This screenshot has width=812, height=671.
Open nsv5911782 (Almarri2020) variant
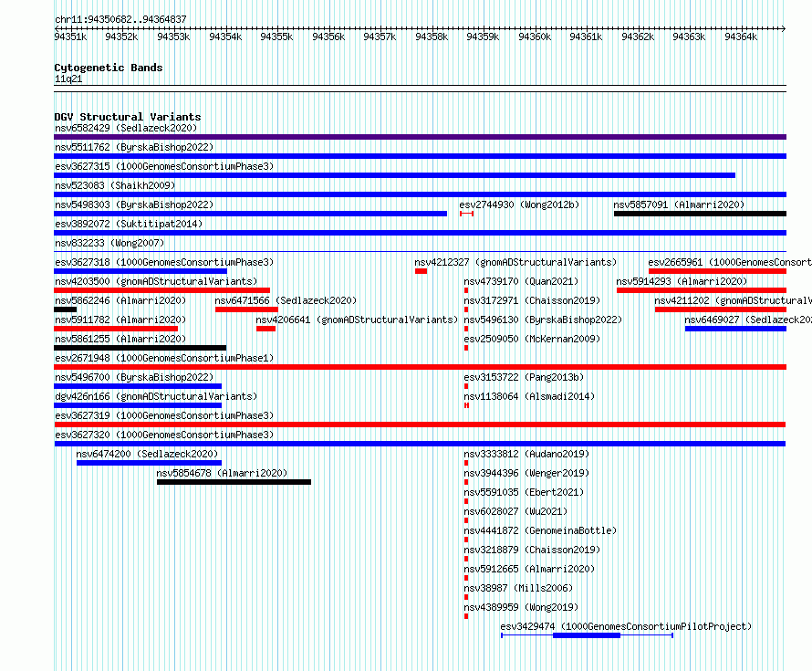coord(120,320)
